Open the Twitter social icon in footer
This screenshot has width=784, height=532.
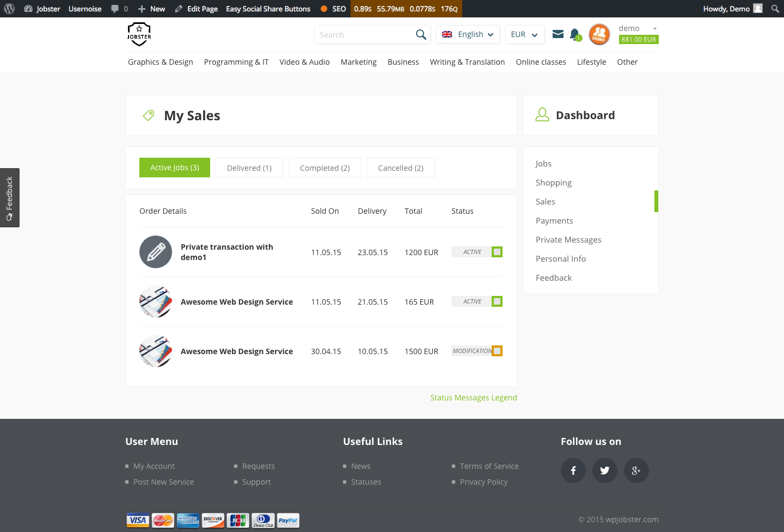(x=604, y=471)
